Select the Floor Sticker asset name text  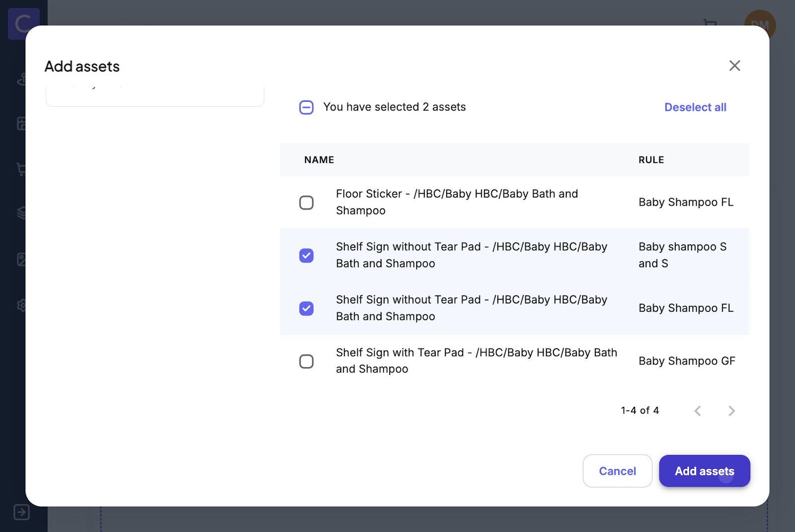click(457, 202)
